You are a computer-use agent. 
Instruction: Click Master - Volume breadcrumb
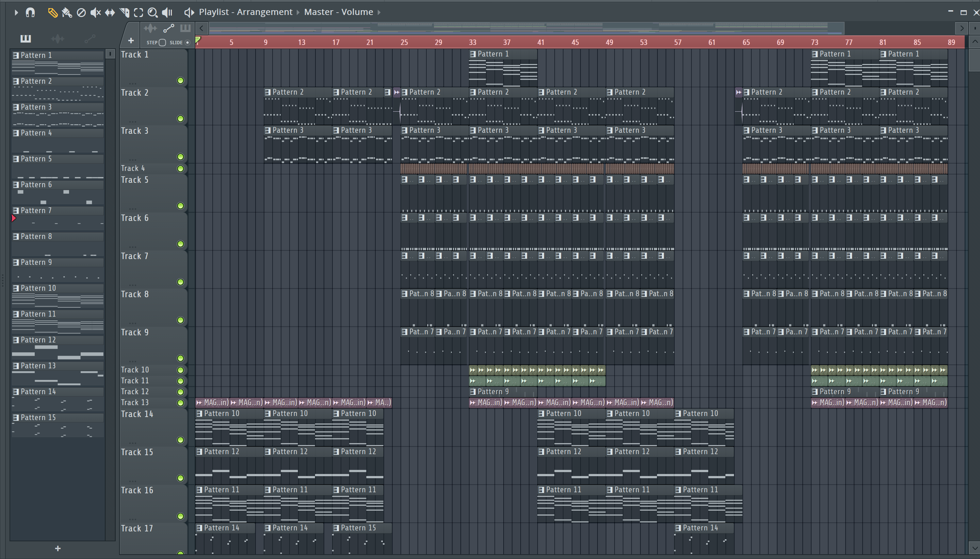click(339, 12)
